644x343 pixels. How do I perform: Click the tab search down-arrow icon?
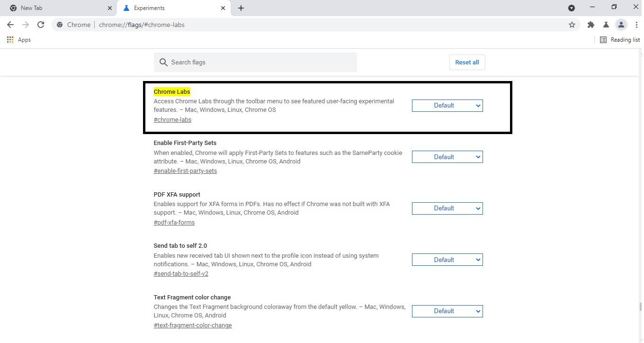(572, 8)
